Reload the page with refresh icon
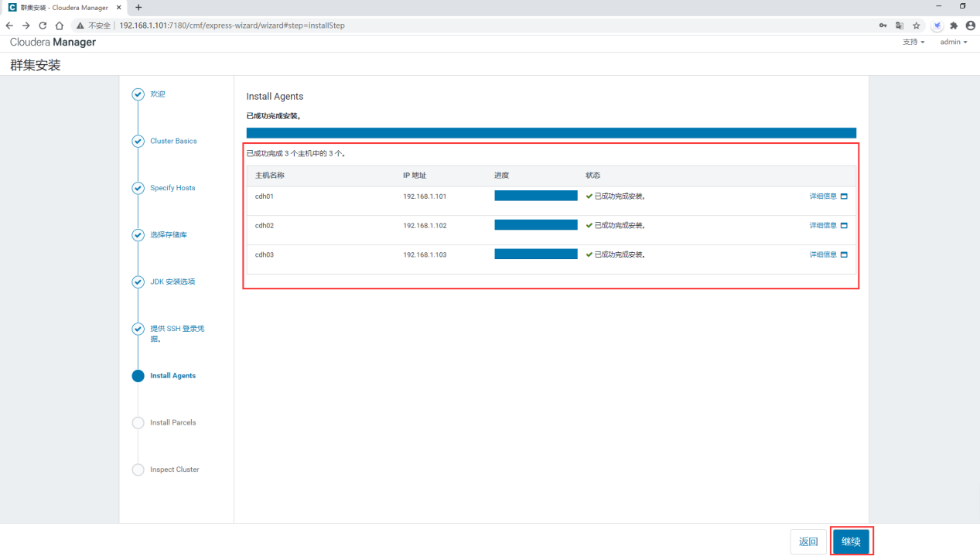 click(43, 26)
